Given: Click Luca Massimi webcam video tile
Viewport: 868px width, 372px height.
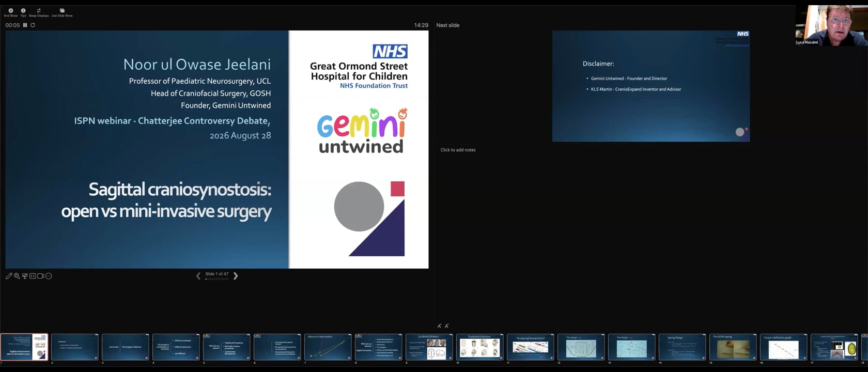Looking at the screenshot, I should [x=831, y=25].
